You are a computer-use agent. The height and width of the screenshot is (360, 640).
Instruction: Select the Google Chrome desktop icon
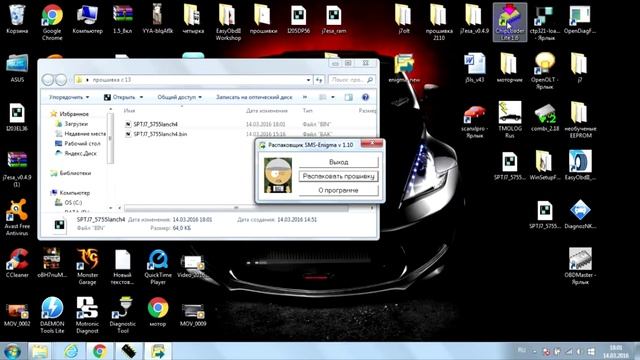click(x=52, y=21)
